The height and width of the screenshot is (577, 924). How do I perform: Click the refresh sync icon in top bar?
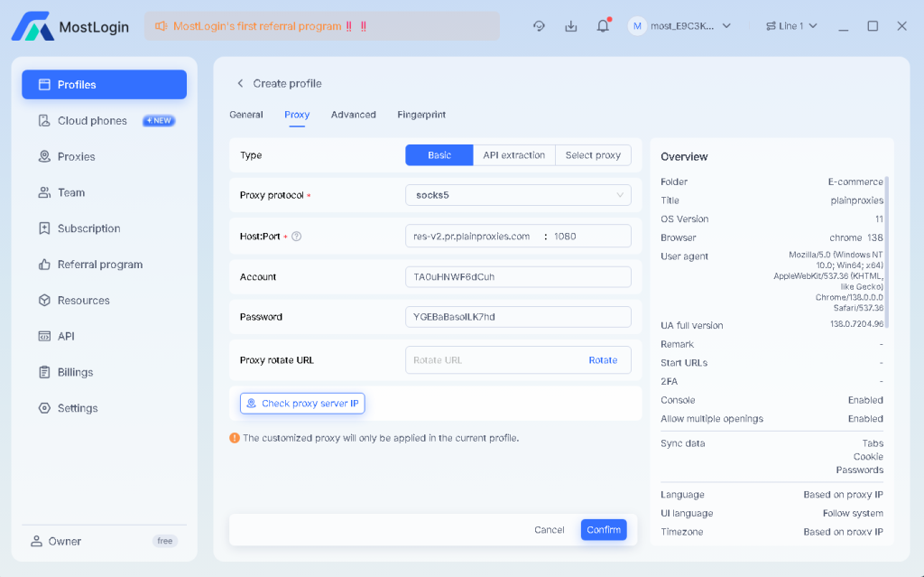[x=539, y=26]
